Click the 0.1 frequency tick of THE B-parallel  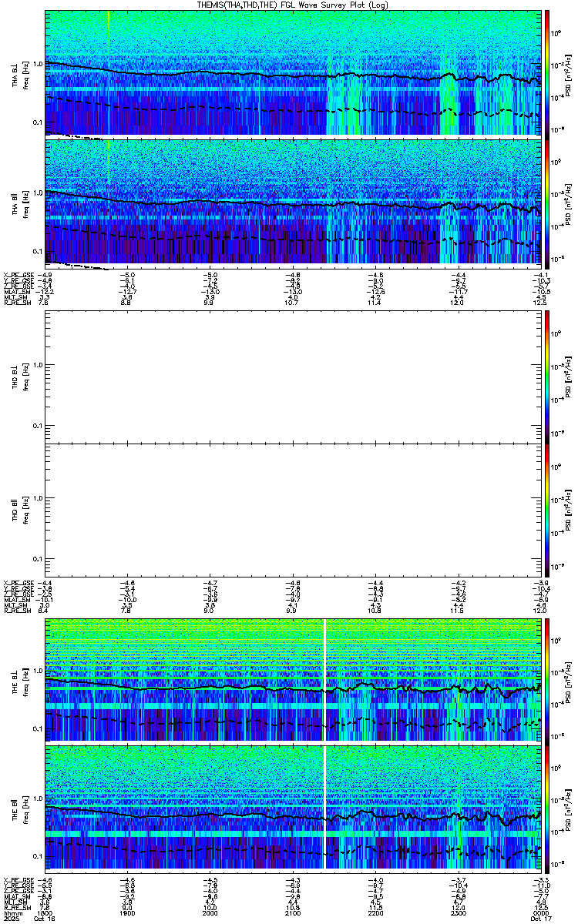pos(37,856)
